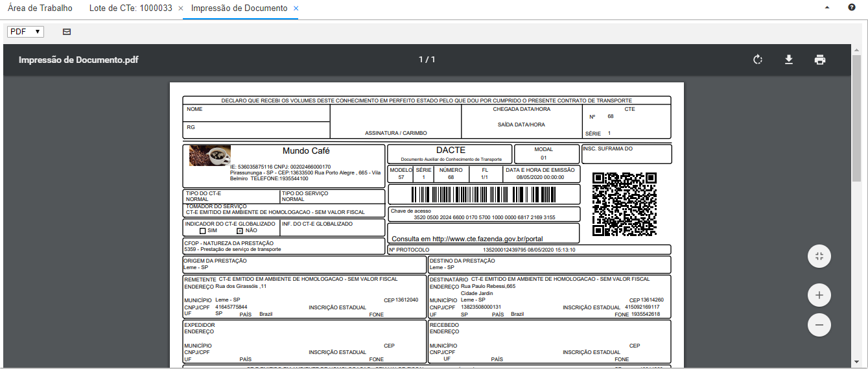Rotate the PDF document clockwise
Screen dimensions: 868x369
click(758, 60)
